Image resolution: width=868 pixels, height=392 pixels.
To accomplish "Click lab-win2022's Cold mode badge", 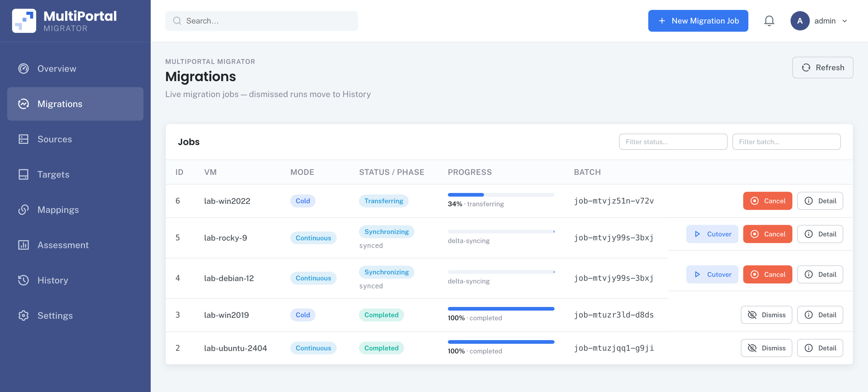I will [x=303, y=201].
